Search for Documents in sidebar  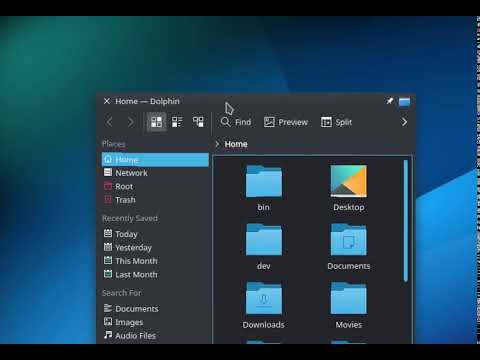coord(155,309)
